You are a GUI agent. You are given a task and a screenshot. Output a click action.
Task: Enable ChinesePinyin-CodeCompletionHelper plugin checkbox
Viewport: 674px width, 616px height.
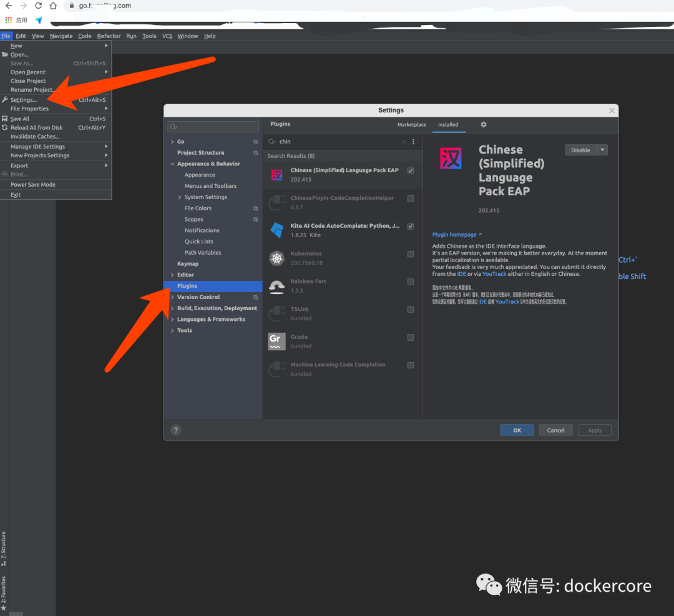point(411,198)
